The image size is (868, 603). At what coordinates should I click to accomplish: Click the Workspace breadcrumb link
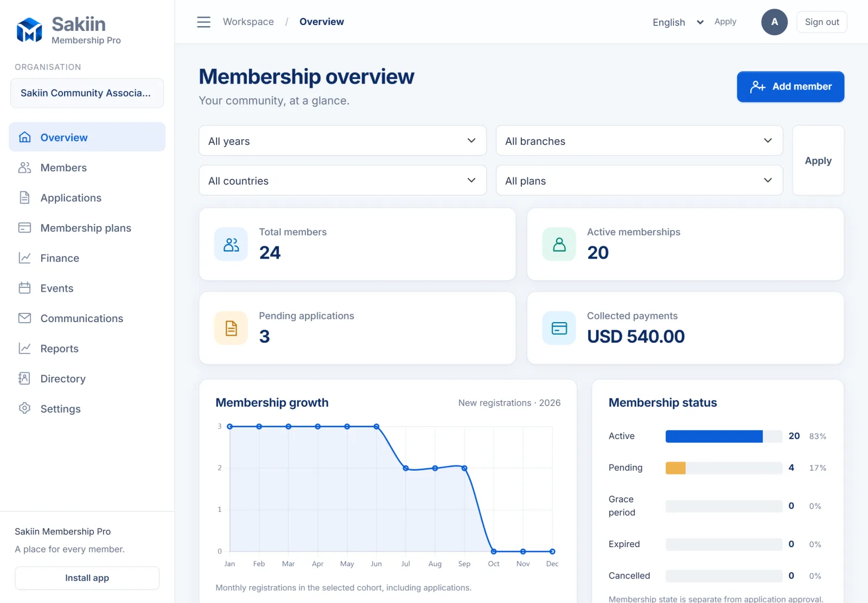pos(248,22)
